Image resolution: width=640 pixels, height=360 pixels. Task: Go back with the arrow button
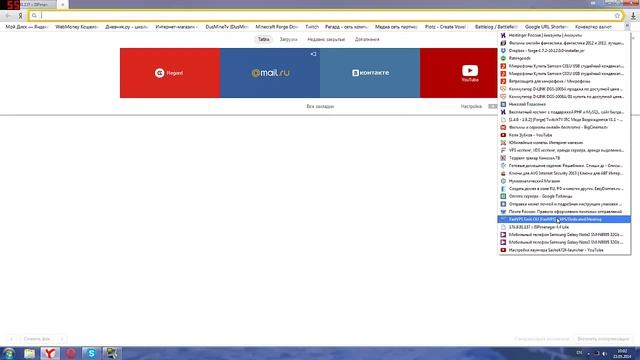[x=8, y=16]
